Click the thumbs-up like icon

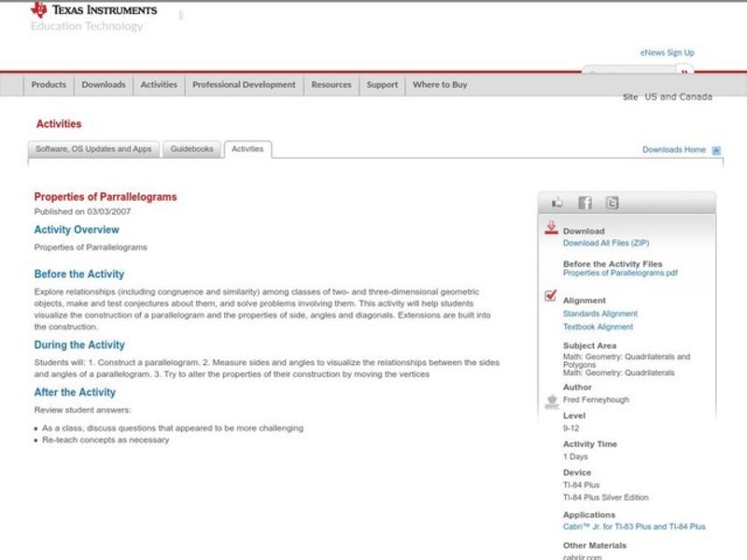click(557, 203)
